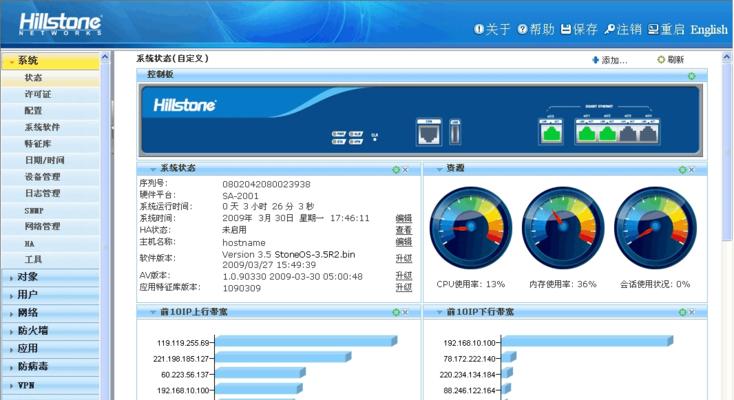
Task: Click the main page scroll up arrow
Action: pos(727,58)
